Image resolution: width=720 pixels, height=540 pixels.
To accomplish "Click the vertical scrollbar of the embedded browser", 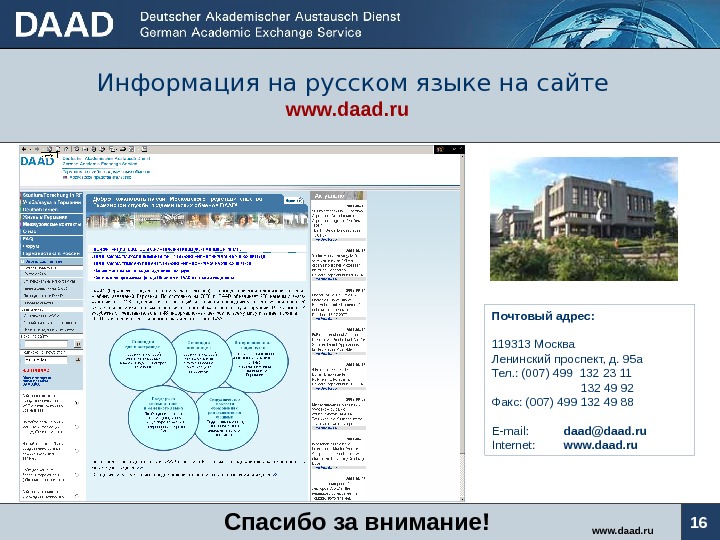I will [462, 327].
